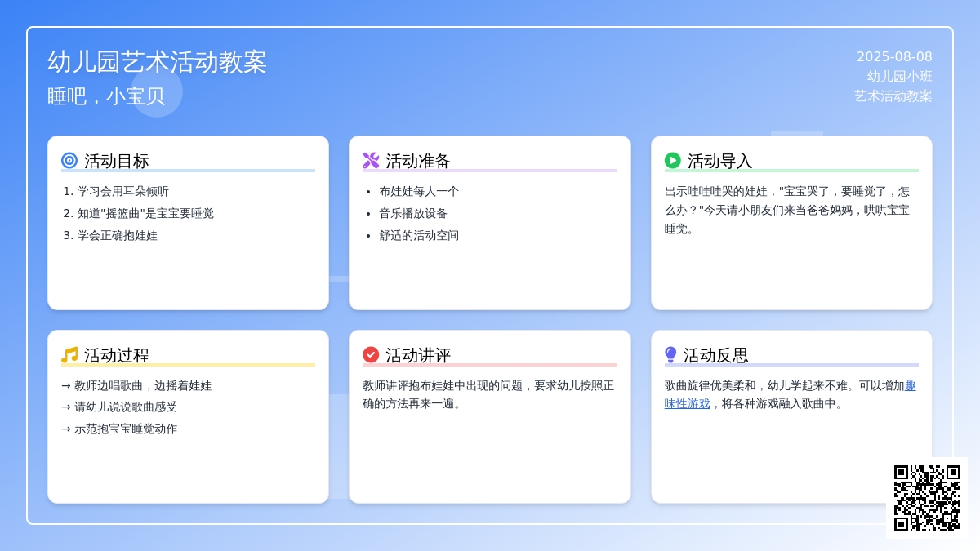Click bullet 布娃娃每人一个
Image resolution: width=980 pixels, height=551 pixels.
[419, 192]
